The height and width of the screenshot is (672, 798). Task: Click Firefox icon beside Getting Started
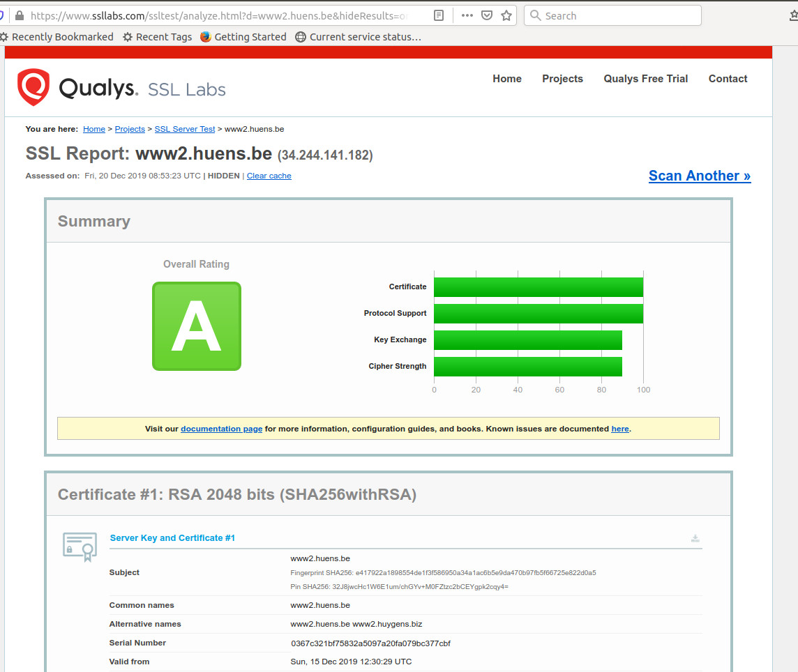tap(206, 37)
